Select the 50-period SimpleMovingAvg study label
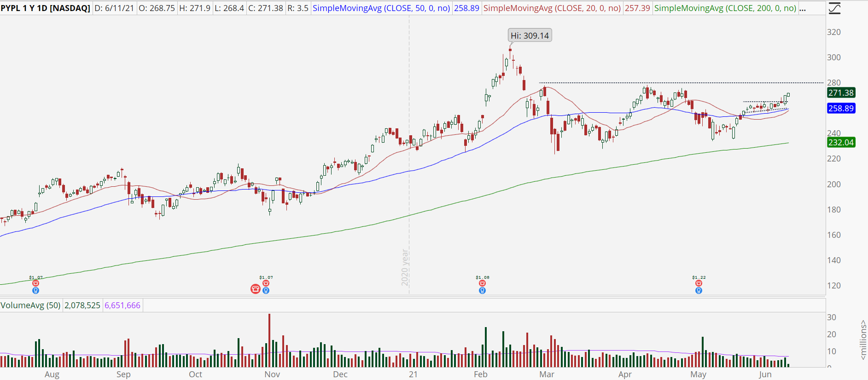The height and width of the screenshot is (380, 868). pos(381,8)
